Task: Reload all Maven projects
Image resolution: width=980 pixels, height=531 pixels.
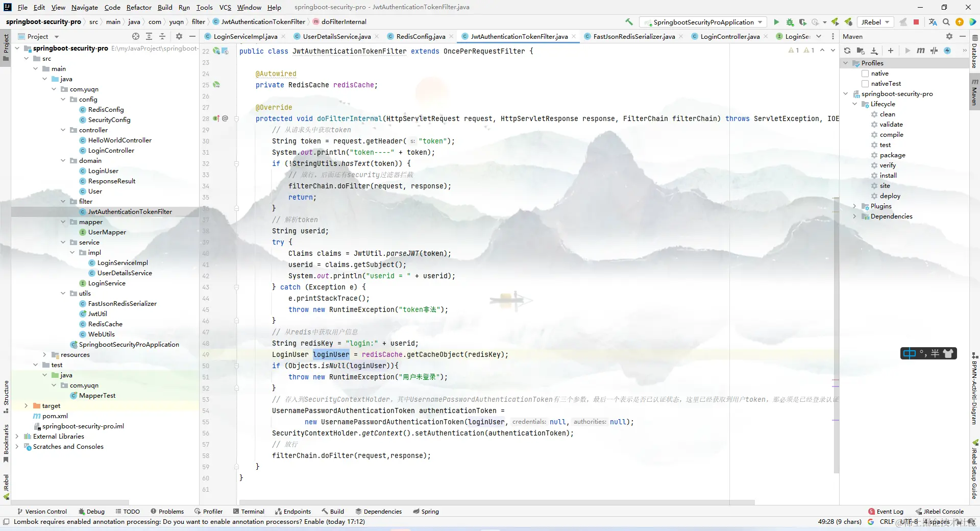Action: pyautogui.click(x=847, y=51)
